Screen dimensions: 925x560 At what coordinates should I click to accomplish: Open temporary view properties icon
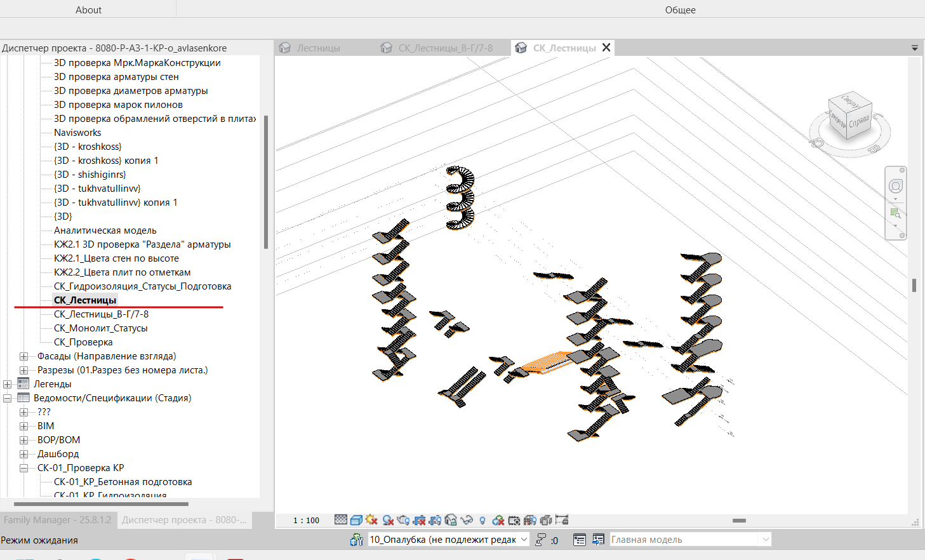pyautogui.click(x=498, y=520)
